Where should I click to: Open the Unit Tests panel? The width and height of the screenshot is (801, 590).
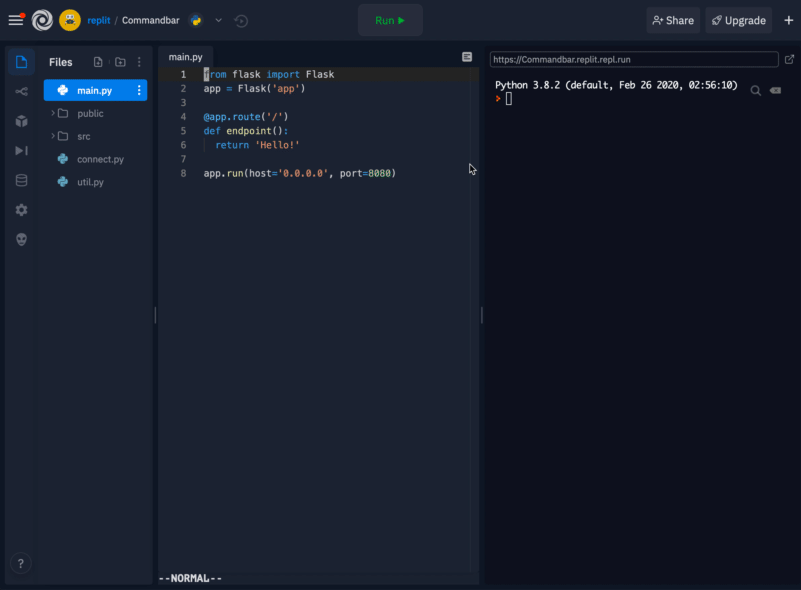pos(20,150)
